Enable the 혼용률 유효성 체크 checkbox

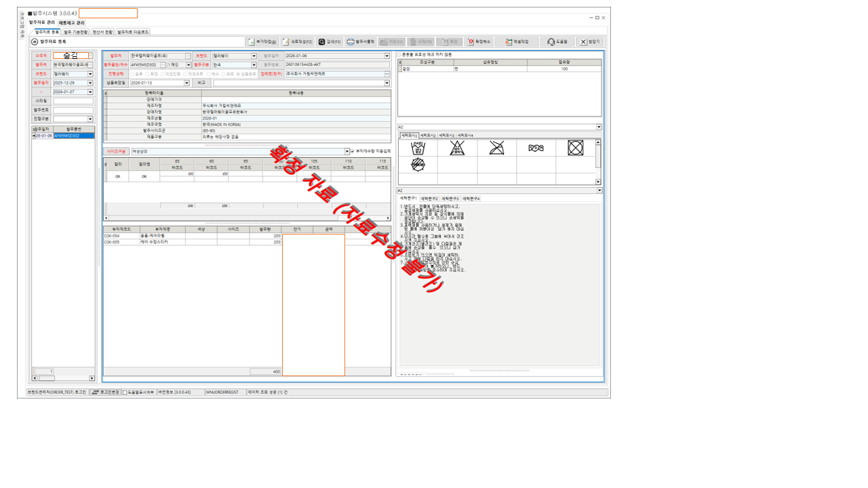[399, 54]
